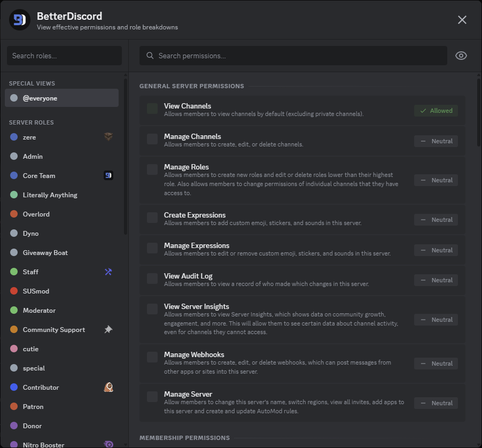This screenshot has width=482, height=448.
Task: Click the SUSmod red color dot
Action: pyautogui.click(x=14, y=291)
